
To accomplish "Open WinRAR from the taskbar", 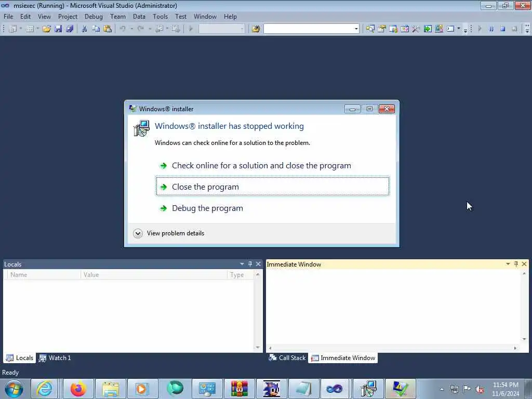I will coord(239,389).
